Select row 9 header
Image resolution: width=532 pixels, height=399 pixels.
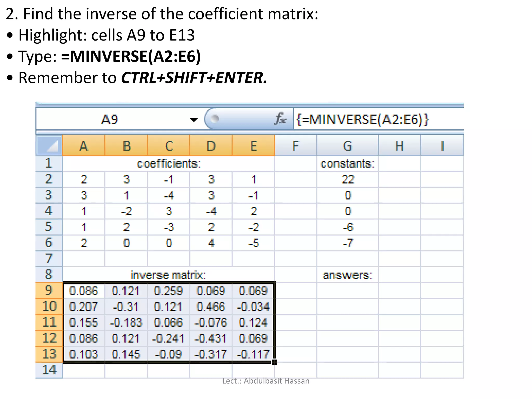click(49, 290)
